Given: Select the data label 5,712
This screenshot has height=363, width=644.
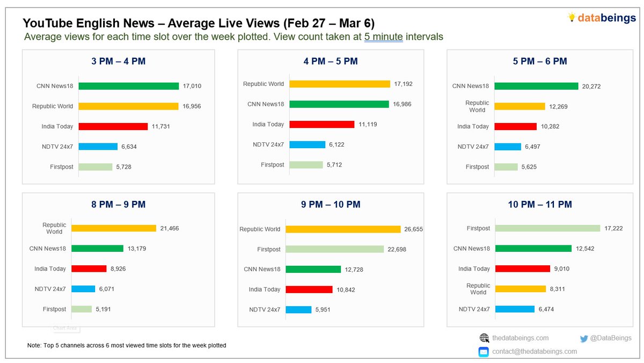Looking at the screenshot, I should (334, 165).
